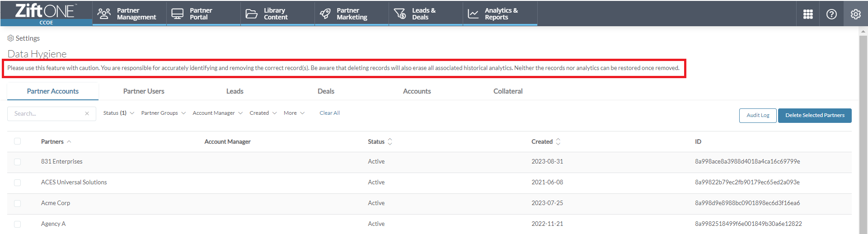Open the Partner Portal menu
Image resolution: width=868 pixels, height=234 pixels.
coord(203,14)
